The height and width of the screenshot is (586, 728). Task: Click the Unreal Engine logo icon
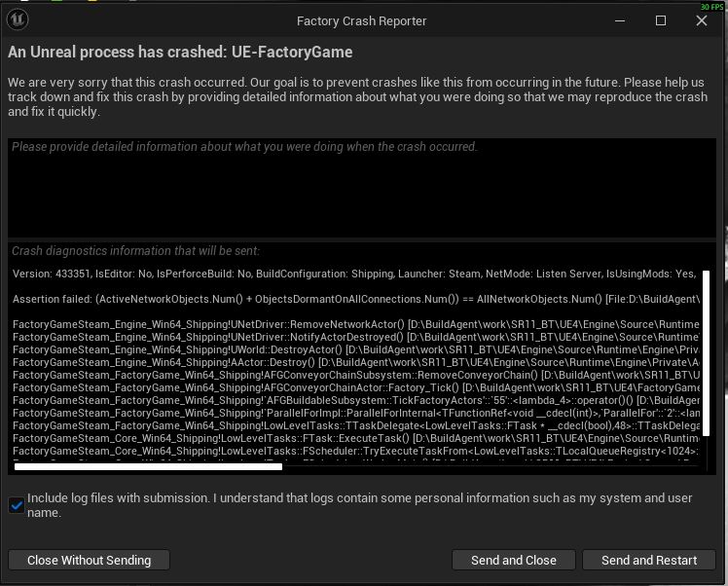18,20
